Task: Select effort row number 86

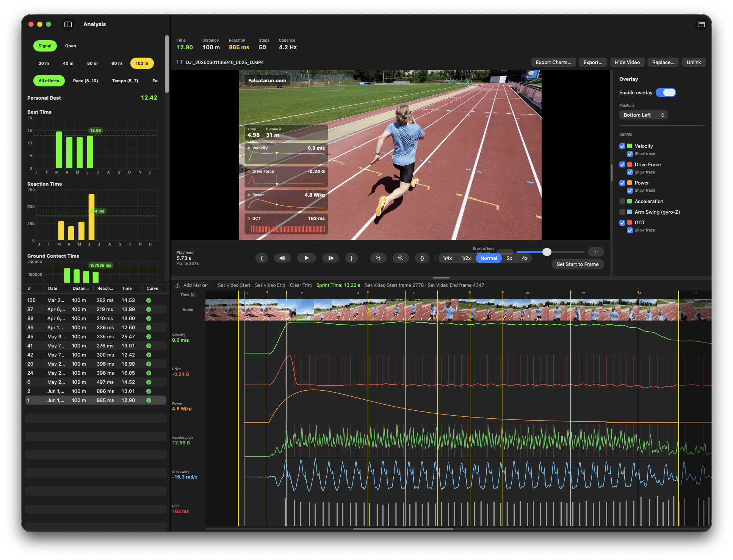Action: coord(96,327)
